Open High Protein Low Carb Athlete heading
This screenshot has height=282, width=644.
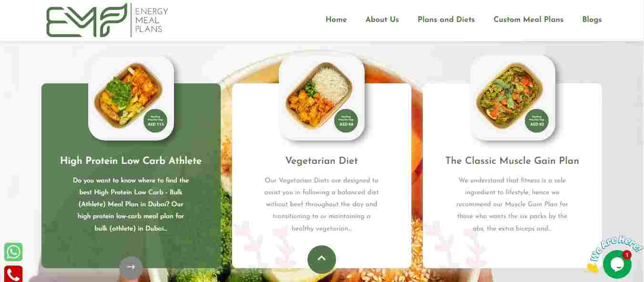(131, 161)
